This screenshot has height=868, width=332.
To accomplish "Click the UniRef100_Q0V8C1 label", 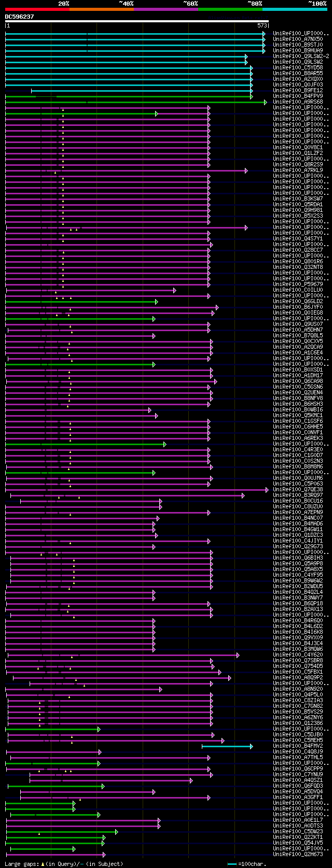I will coord(298,148).
